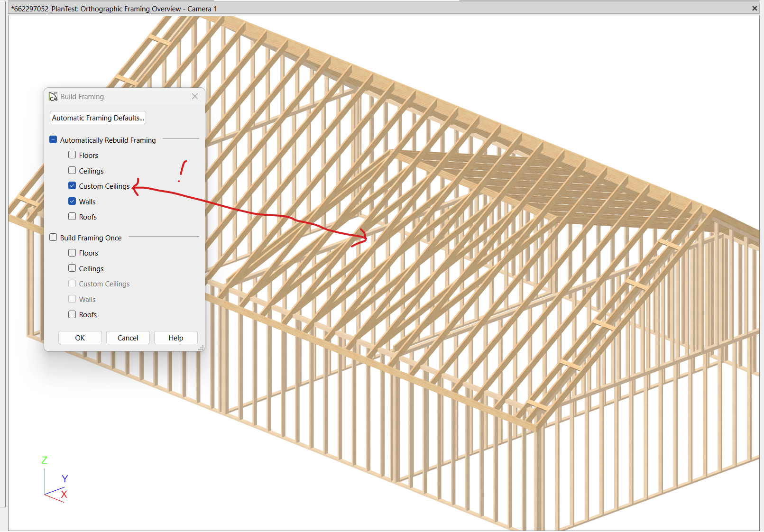
Task: Enable Roofs under Automatically Rebuild Framing
Action: [x=72, y=217]
